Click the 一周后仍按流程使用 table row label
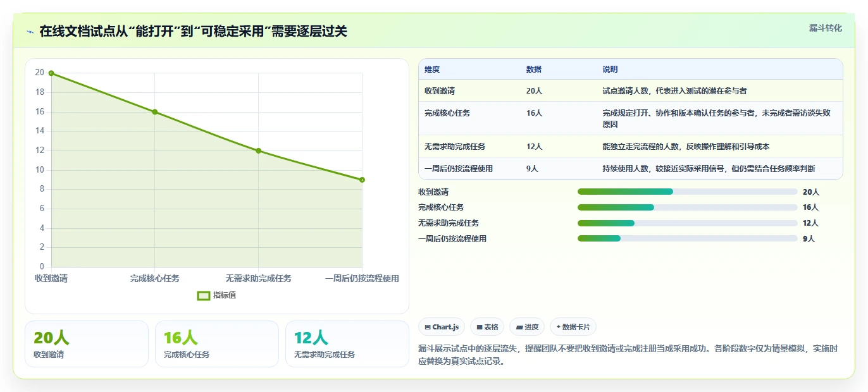The image size is (868, 392). (x=459, y=169)
